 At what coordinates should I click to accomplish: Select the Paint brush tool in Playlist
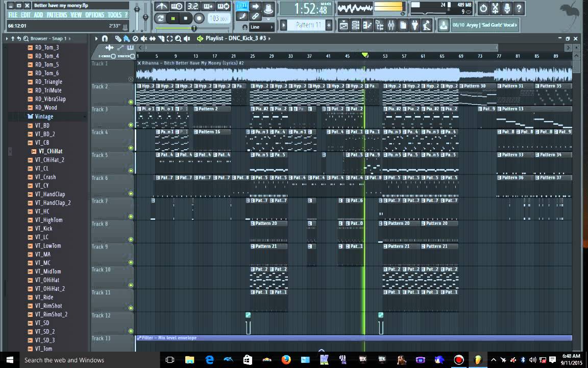127,38
